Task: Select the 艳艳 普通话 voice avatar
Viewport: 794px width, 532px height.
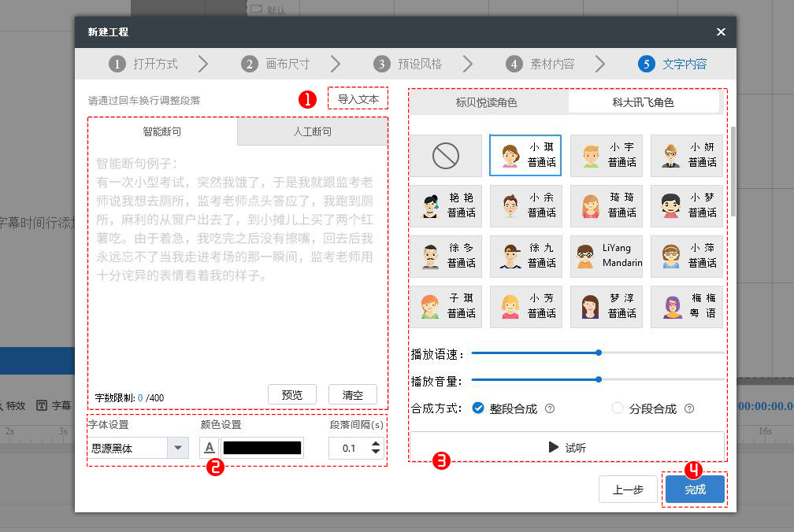Action: (446, 205)
